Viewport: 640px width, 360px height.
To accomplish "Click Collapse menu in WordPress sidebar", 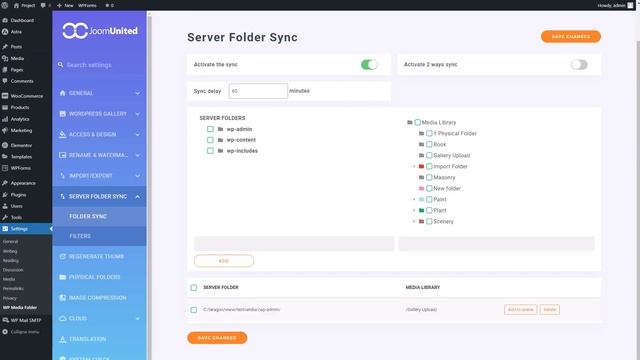I will coord(20,332).
